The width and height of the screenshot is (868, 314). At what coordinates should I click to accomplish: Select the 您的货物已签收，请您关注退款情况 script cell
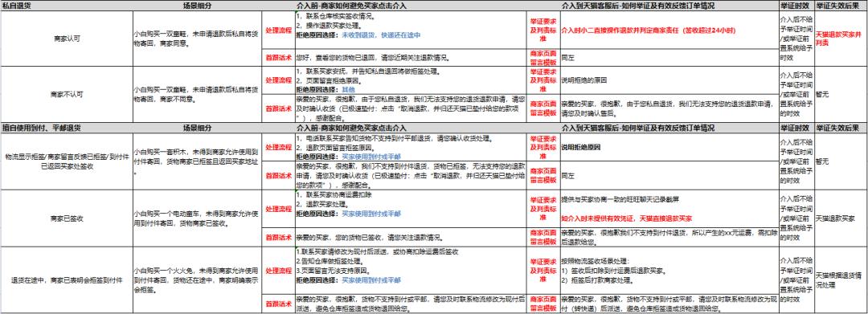(410, 237)
